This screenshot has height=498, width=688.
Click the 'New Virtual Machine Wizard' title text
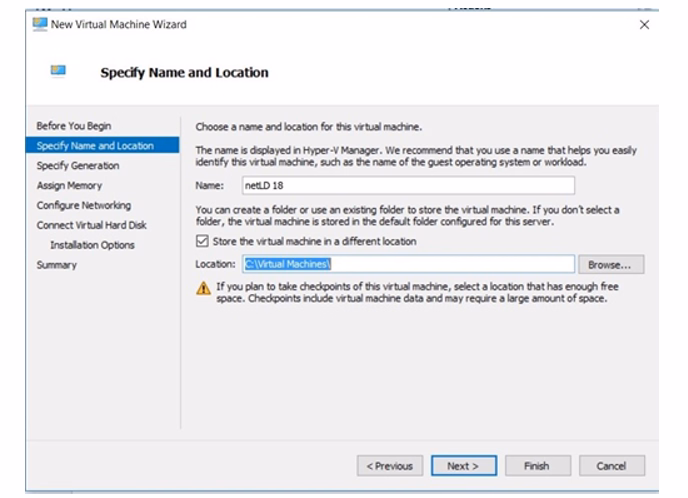(118, 24)
